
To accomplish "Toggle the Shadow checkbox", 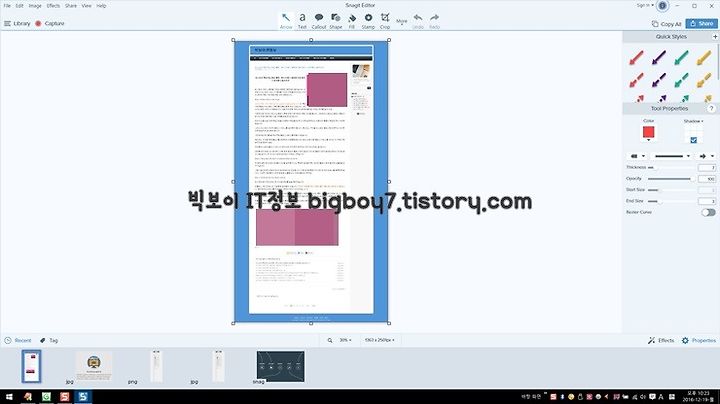I will tap(693, 140).
